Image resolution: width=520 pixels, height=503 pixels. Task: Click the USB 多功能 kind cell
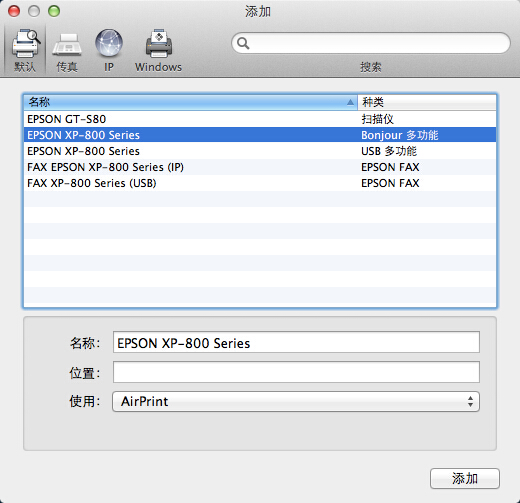[389, 151]
